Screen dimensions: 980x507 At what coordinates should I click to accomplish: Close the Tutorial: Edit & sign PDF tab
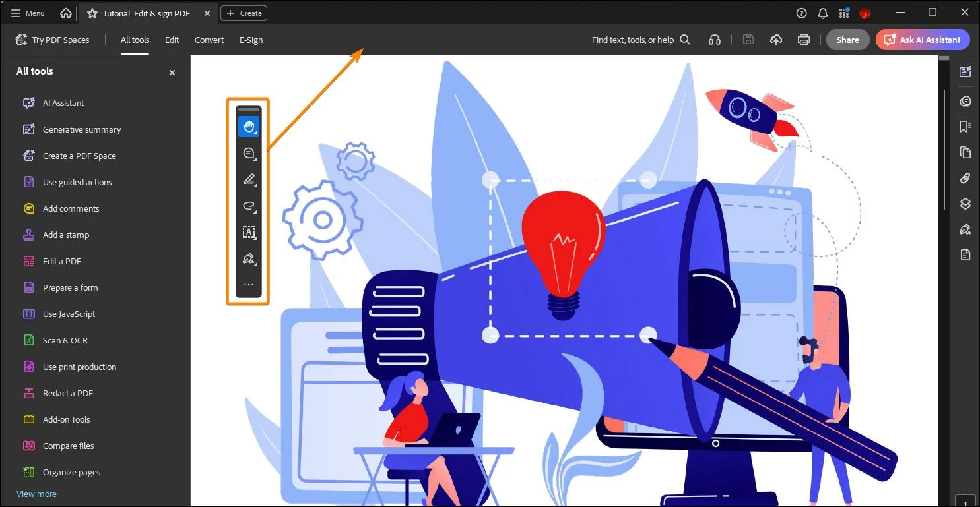pos(207,13)
